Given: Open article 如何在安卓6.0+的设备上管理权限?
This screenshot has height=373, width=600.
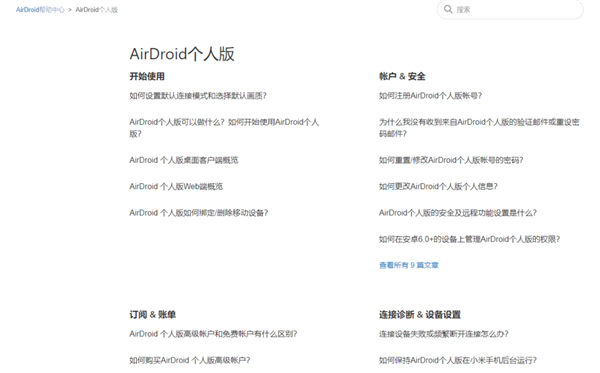Looking at the screenshot, I should coord(470,239).
